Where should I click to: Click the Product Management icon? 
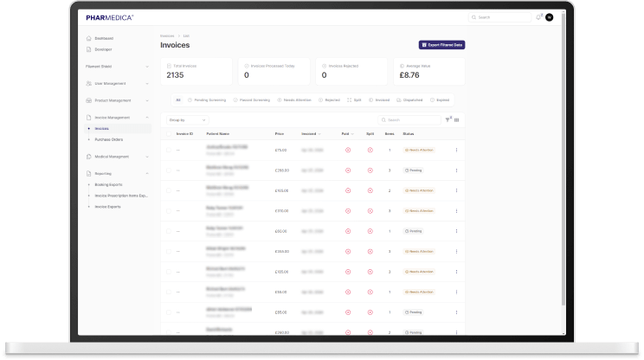click(88, 100)
